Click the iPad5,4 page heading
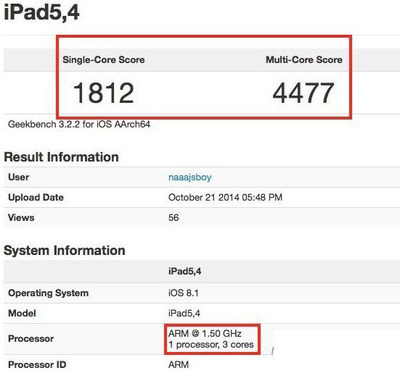This screenshot has height=373, width=400. 42,13
